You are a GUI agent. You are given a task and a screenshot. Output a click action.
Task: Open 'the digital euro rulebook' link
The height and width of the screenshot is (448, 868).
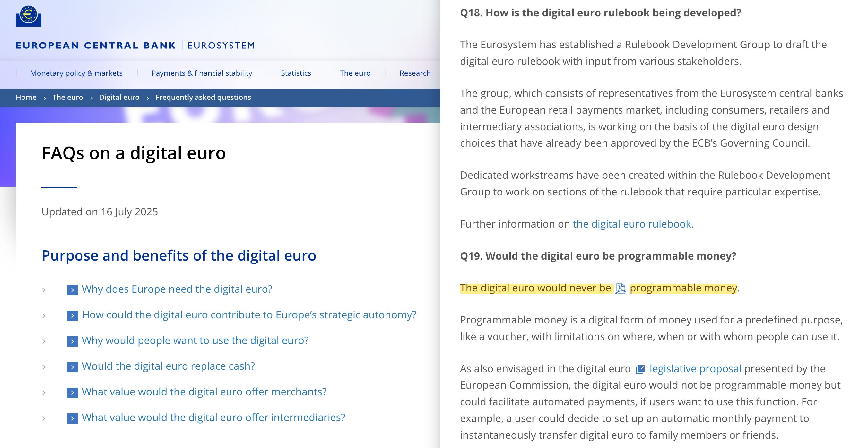tap(633, 224)
